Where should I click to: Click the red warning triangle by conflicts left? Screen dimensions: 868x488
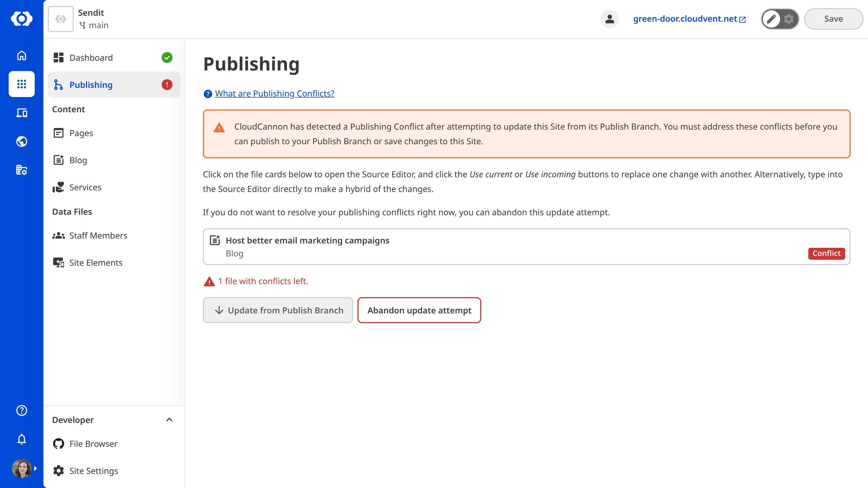click(209, 281)
